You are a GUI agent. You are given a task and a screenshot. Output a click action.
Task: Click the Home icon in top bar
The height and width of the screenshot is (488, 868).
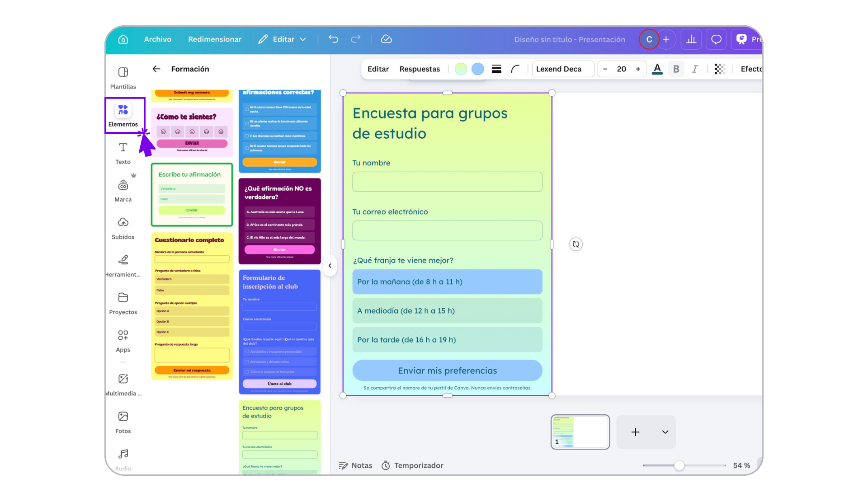click(x=123, y=39)
